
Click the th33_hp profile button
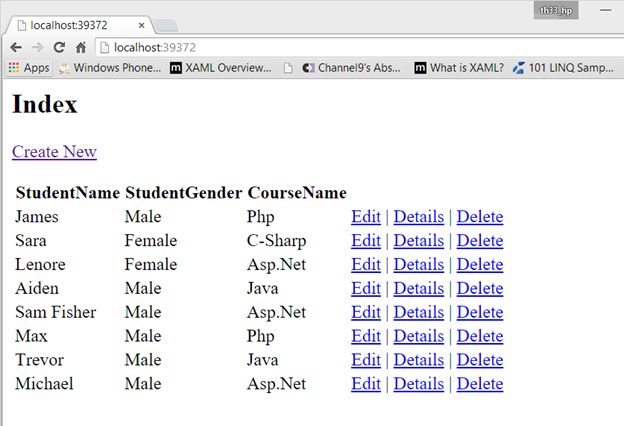556,11
